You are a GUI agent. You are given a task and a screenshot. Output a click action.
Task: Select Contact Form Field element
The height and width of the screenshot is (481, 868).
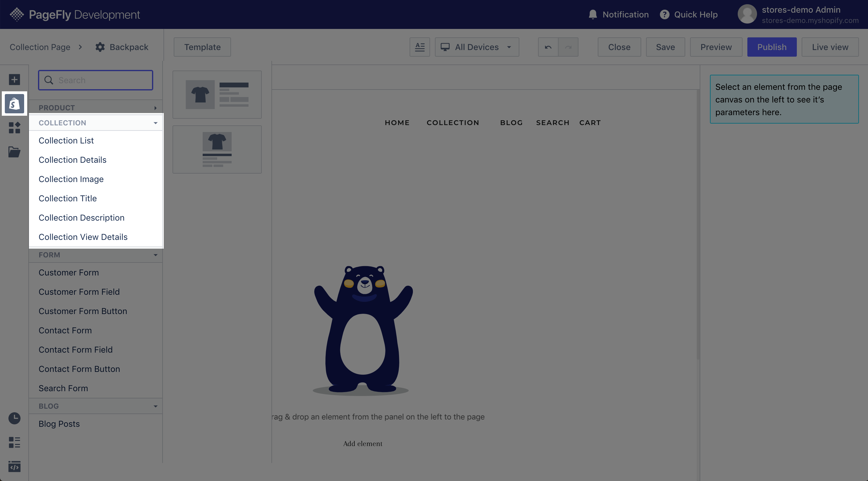(x=75, y=350)
